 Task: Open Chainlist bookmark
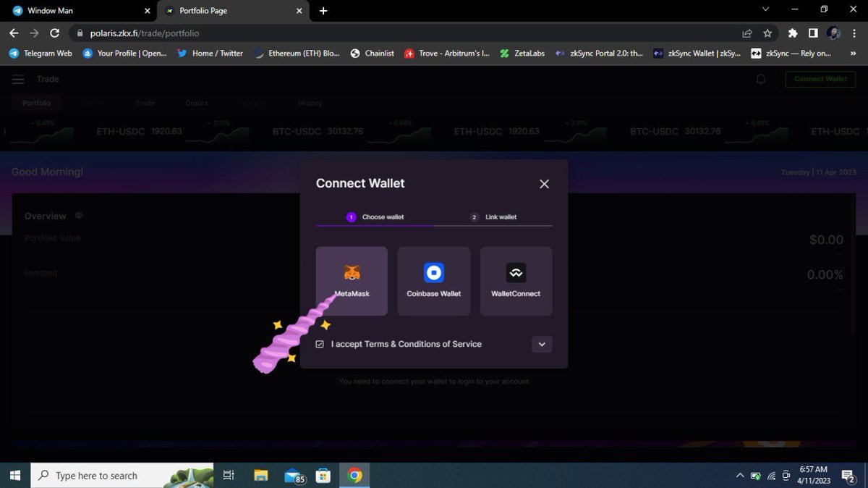click(x=372, y=53)
